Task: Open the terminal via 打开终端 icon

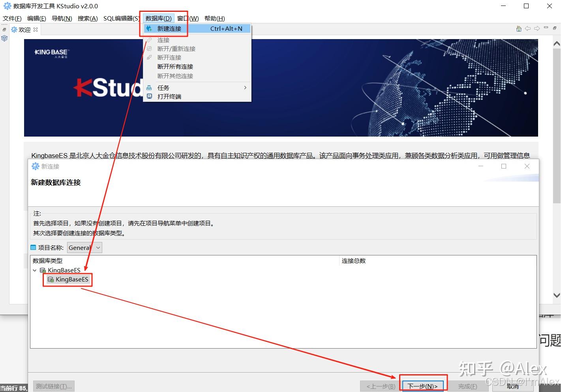Action: tap(149, 96)
